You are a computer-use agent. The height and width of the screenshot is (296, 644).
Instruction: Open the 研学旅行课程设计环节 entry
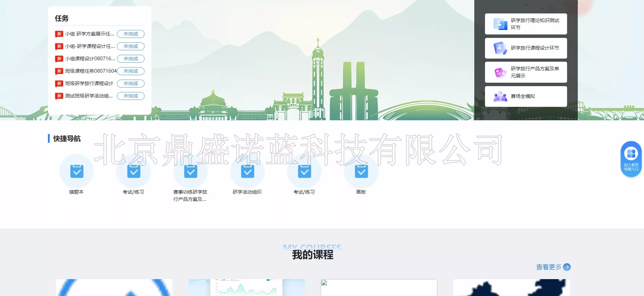tap(526, 48)
